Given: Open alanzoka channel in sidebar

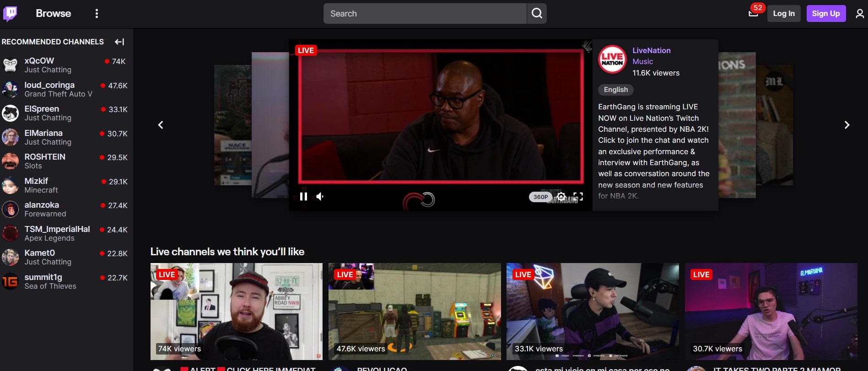Looking at the screenshot, I should pos(66,209).
